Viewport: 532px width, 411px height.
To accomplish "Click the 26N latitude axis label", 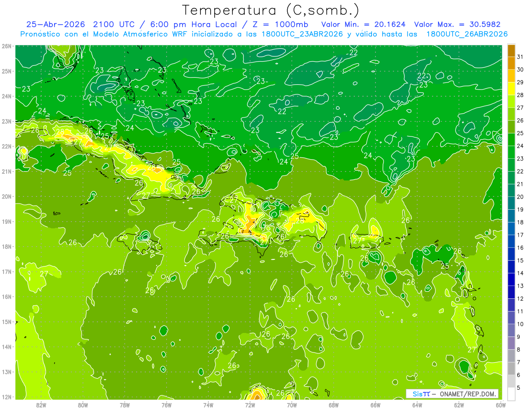I will coord(7,46).
